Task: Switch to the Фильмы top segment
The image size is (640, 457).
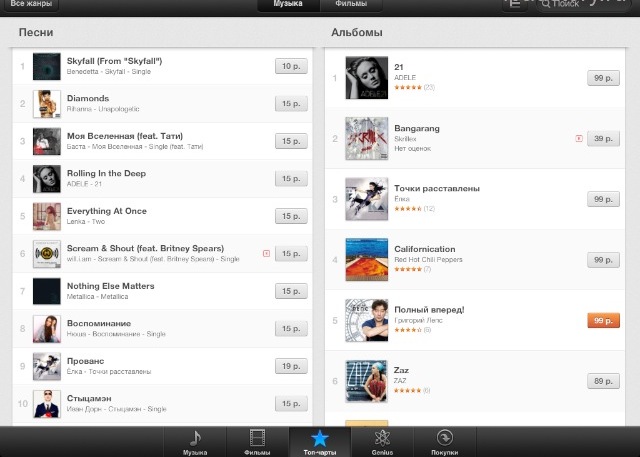Action: point(351,4)
